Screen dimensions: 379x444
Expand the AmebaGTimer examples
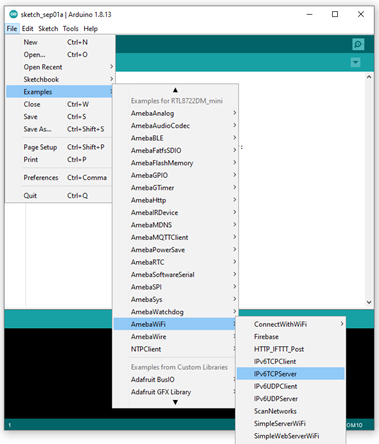[175, 188]
